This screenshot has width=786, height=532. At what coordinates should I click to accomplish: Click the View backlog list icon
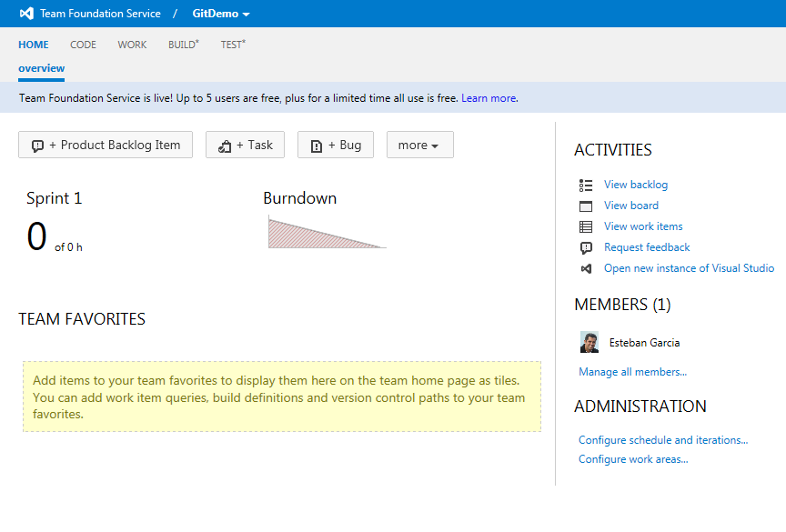point(586,186)
